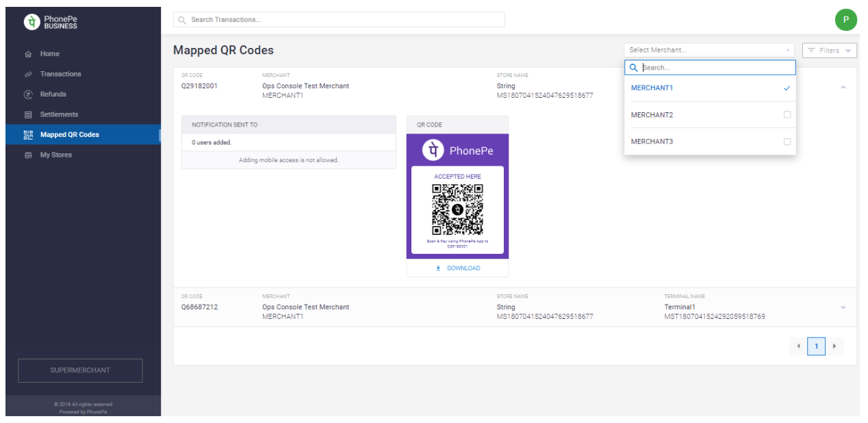
Task: Click 'Powered by PhonePe' footer text
Action: point(83,412)
